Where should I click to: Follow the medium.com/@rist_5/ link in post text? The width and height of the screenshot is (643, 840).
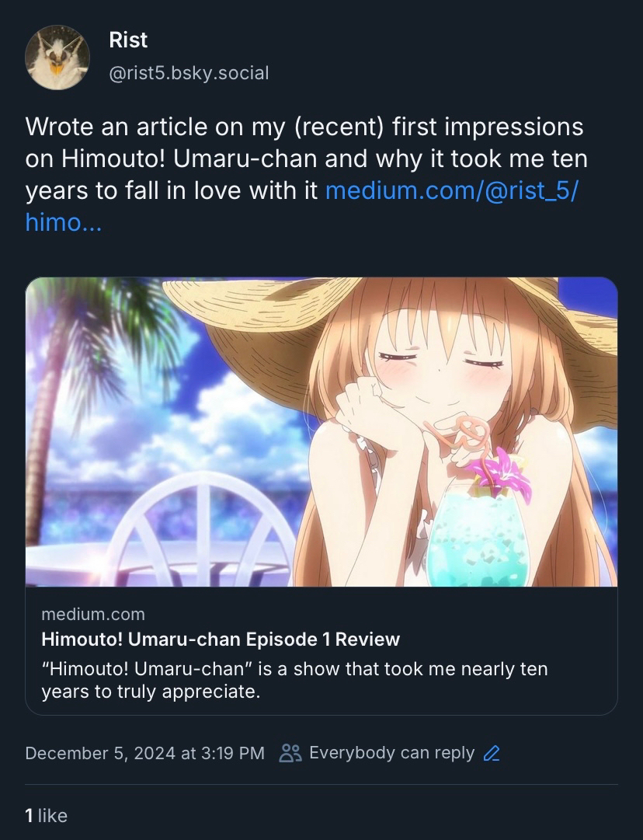[451, 190]
